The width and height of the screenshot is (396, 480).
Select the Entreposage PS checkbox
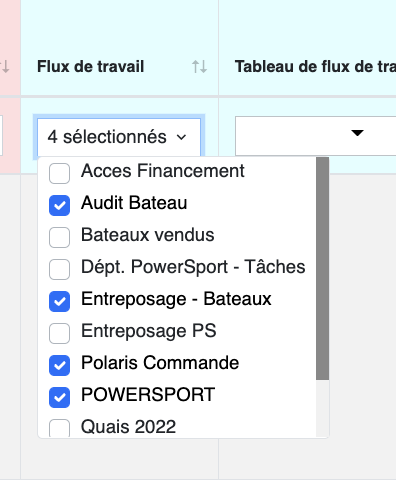click(59, 333)
